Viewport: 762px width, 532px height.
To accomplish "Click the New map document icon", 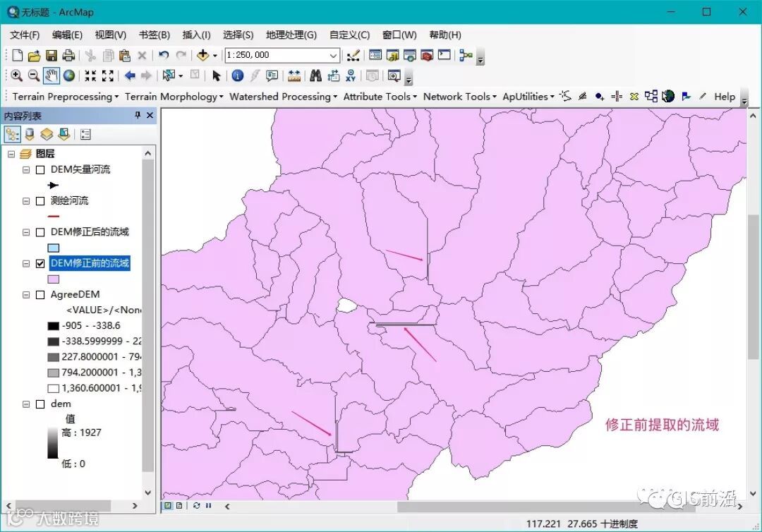I will [18, 55].
